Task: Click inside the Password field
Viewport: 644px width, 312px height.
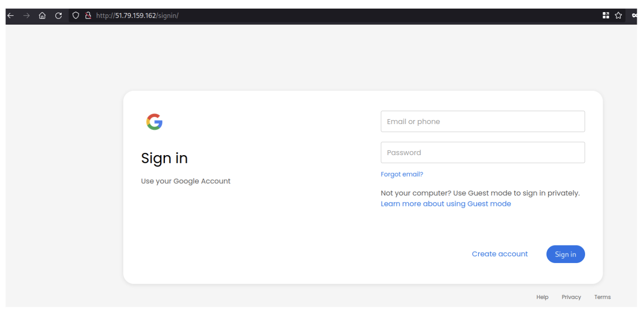Action: click(x=483, y=152)
